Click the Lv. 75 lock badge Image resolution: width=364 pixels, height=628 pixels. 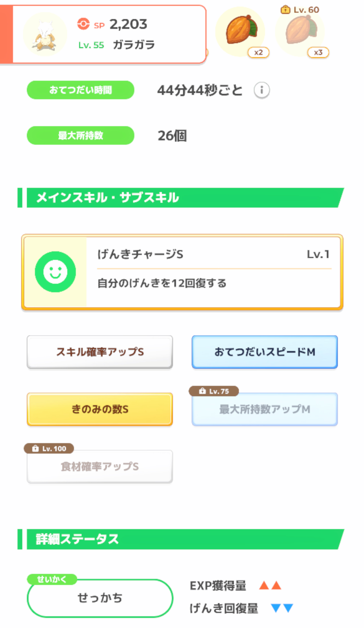point(214,391)
